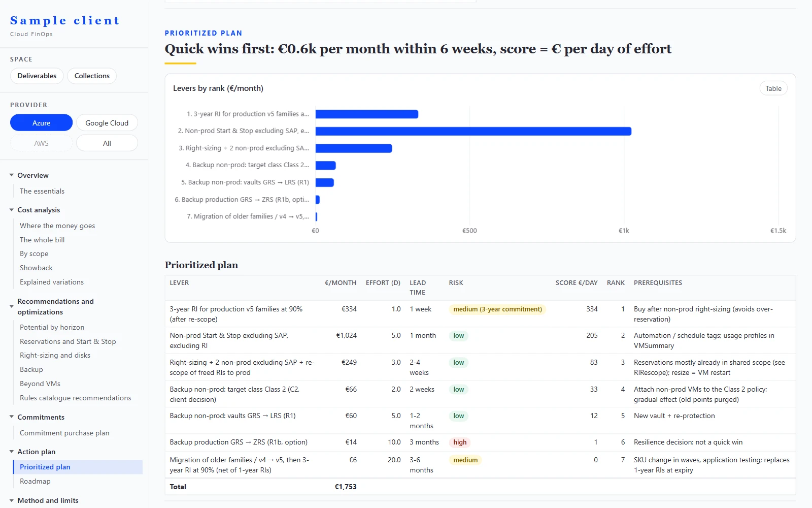Click the Backup target class Class 2 bar
This screenshot has height=508, width=812.
[x=326, y=165]
